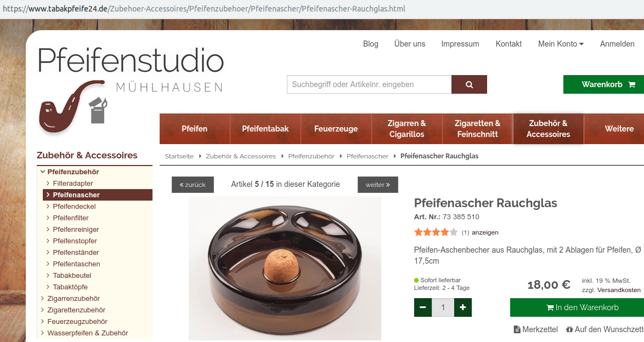This screenshot has width=644, height=342.
Task: Open the Versandkosten link
Action: pyautogui.click(x=619, y=290)
